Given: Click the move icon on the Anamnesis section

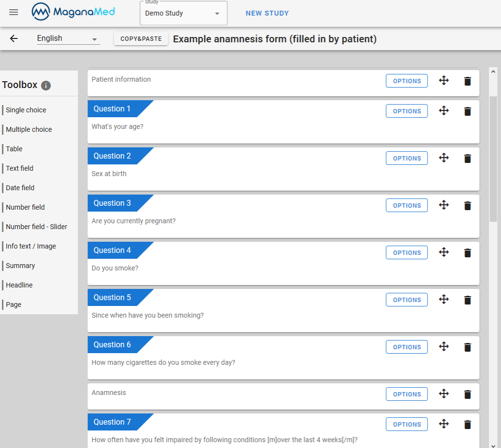Looking at the screenshot, I should click(x=444, y=394).
